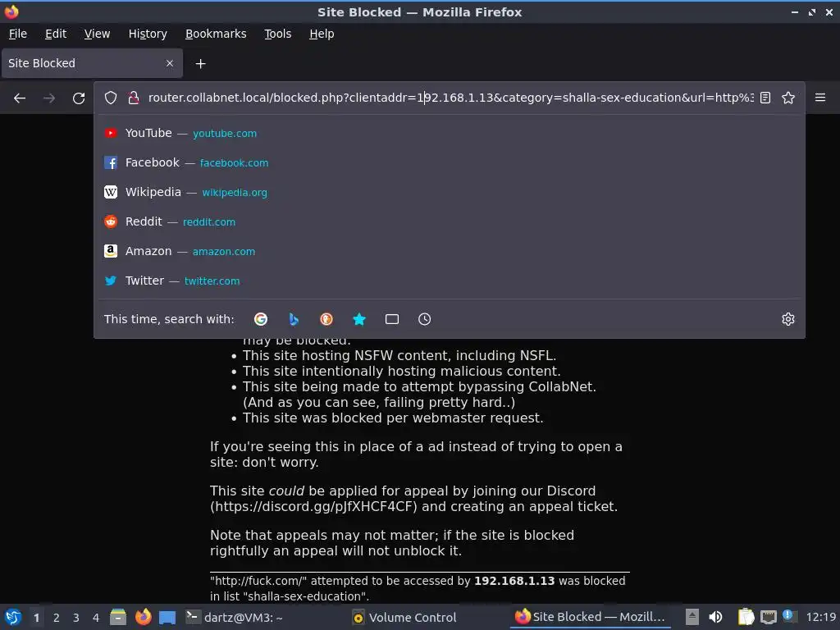
Task: Search in history via clock icon
Action: point(424,319)
